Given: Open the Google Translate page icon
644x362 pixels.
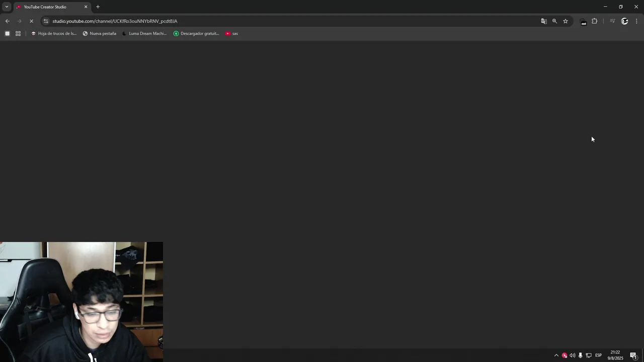Looking at the screenshot, I should coord(544,21).
